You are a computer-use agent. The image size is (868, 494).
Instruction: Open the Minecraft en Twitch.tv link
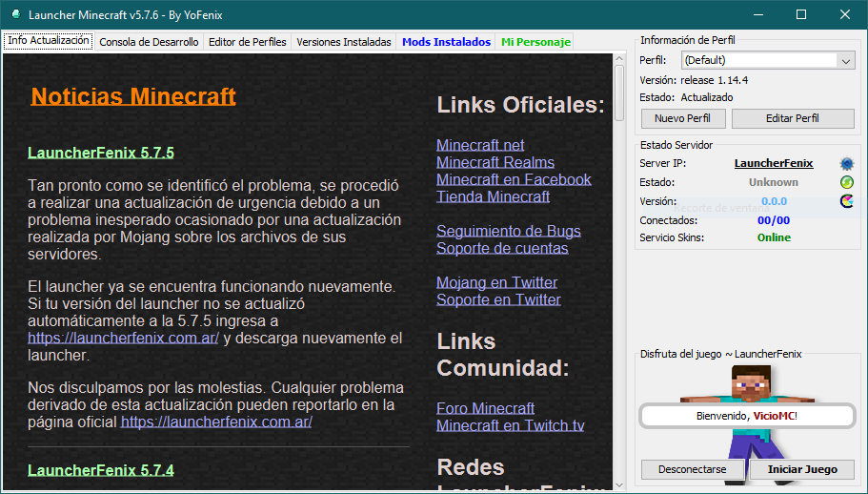(511, 425)
